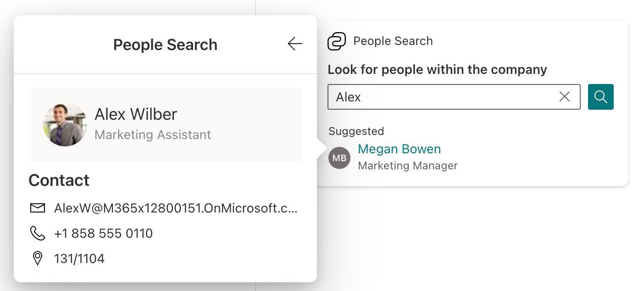Click the AlexW email address
Screen dimensions: 644x291
pos(176,208)
